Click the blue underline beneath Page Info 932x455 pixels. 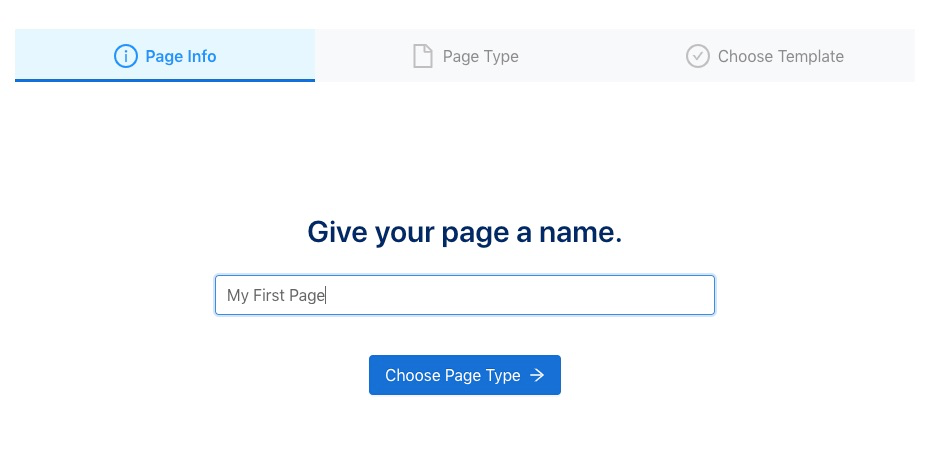165,80
